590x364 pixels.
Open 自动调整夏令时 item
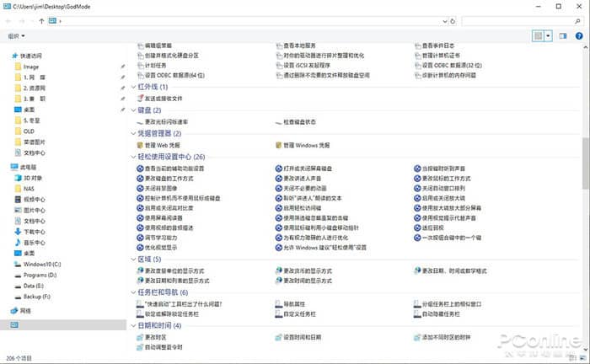click(164, 347)
